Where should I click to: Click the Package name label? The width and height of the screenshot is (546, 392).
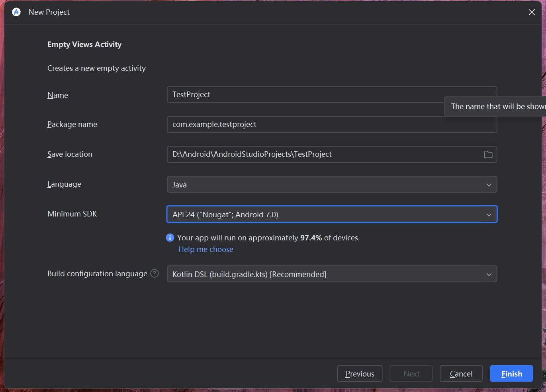tap(72, 124)
